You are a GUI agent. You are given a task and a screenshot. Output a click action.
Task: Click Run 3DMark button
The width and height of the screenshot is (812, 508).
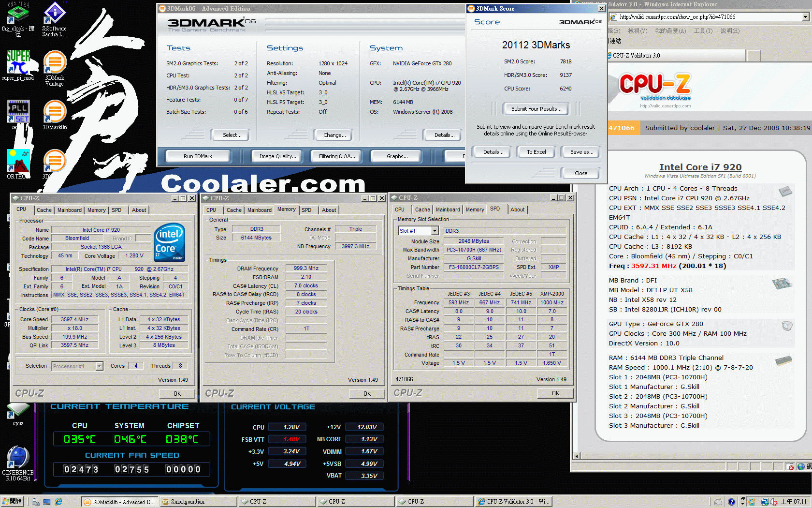coord(198,156)
